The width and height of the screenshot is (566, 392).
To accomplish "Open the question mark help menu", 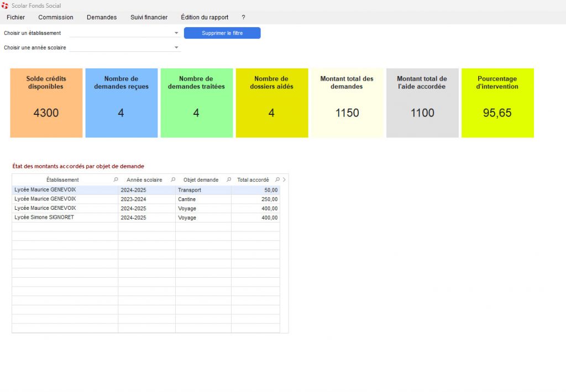I will click(x=243, y=18).
